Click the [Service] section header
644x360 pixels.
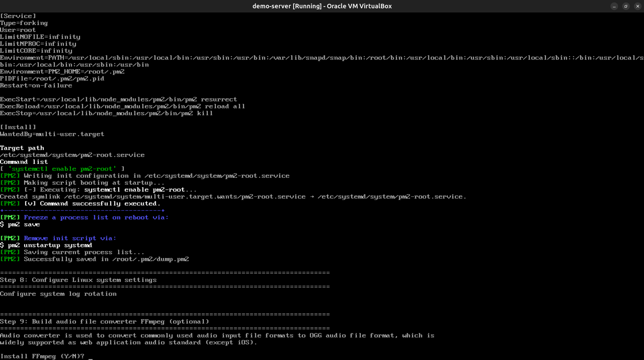tap(18, 16)
